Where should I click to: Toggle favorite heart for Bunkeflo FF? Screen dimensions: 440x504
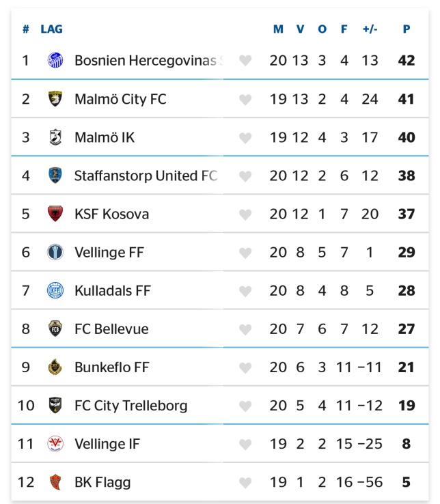[x=245, y=367]
